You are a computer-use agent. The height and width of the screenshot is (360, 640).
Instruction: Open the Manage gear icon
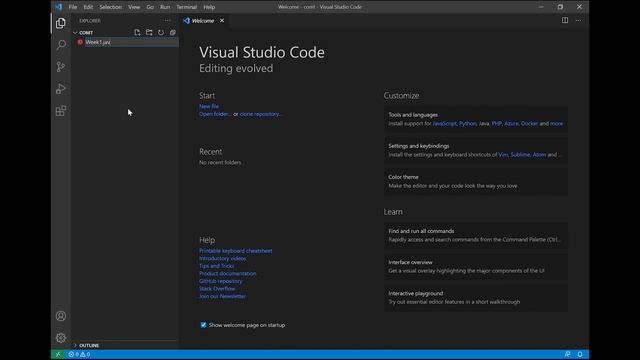61,338
